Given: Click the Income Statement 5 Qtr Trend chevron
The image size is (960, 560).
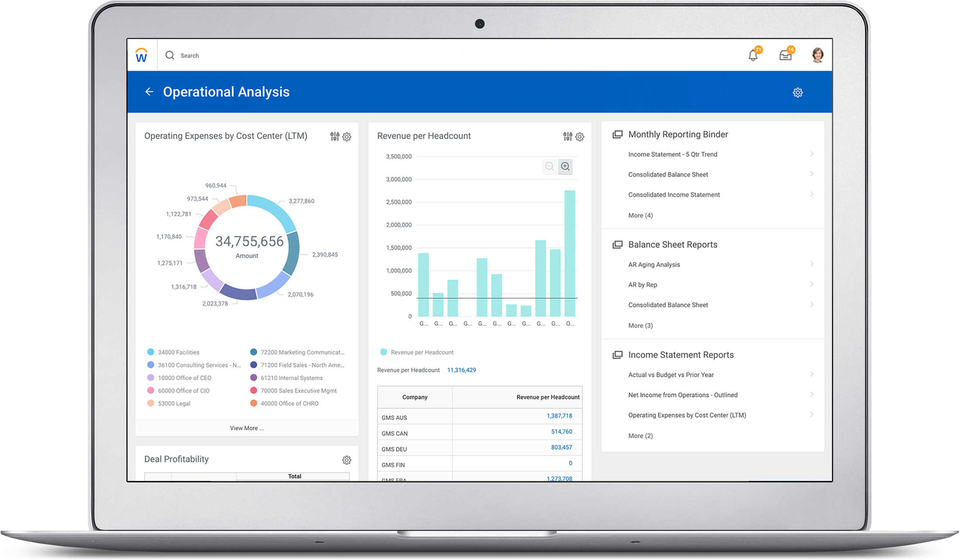Looking at the screenshot, I should tap(811, 154).
